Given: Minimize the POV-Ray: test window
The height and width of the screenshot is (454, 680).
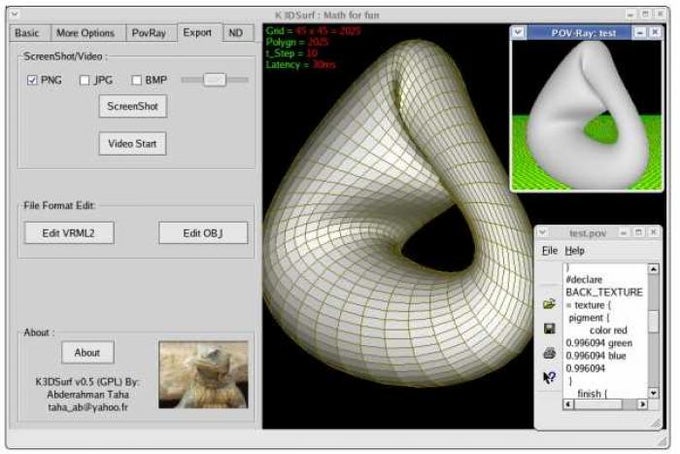Looking at the screenshot, I should [x=640, y=33].
